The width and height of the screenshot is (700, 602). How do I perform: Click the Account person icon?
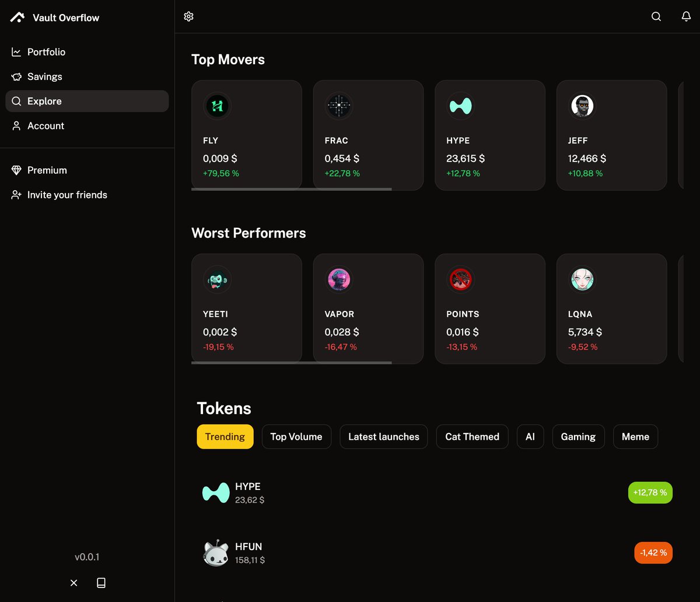coord(16,125)
